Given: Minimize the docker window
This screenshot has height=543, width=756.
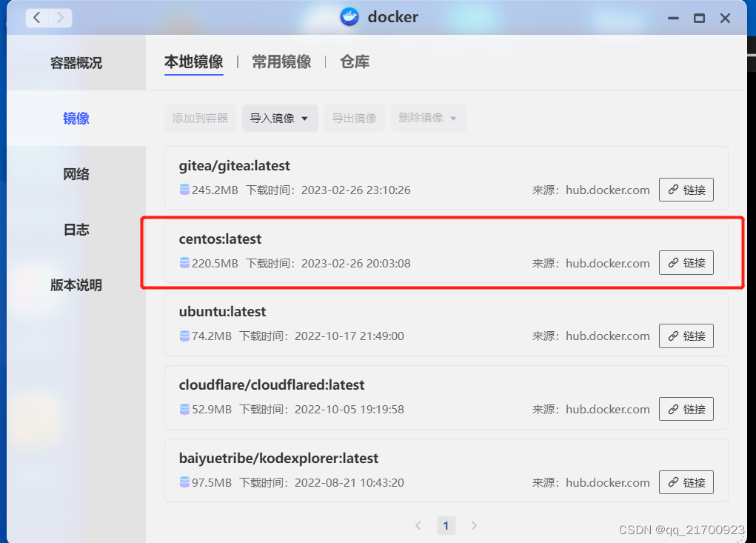Looking at the screenshot, I should pos(674,19).
